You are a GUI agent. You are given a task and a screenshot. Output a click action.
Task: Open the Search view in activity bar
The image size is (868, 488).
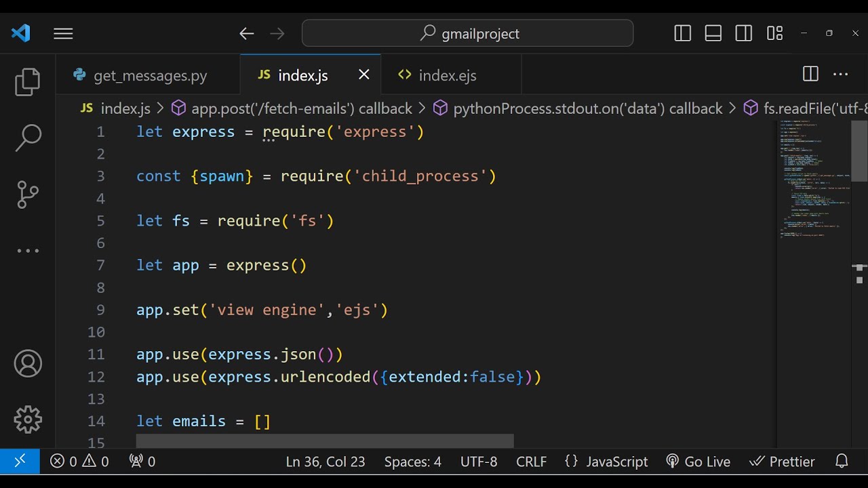(28, 138)
